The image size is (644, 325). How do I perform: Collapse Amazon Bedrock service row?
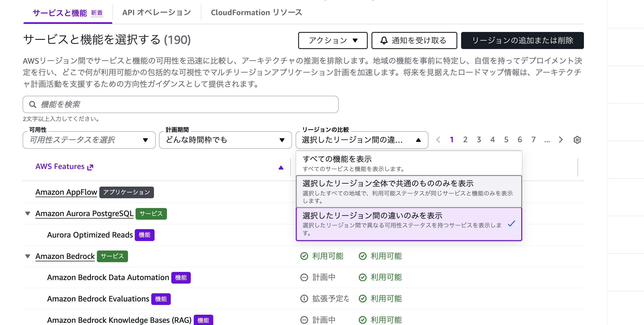click(x=28, y=256)
